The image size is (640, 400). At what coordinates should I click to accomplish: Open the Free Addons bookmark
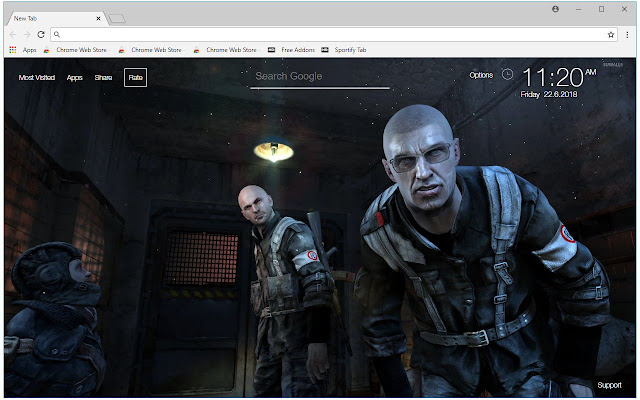[291, 50]
